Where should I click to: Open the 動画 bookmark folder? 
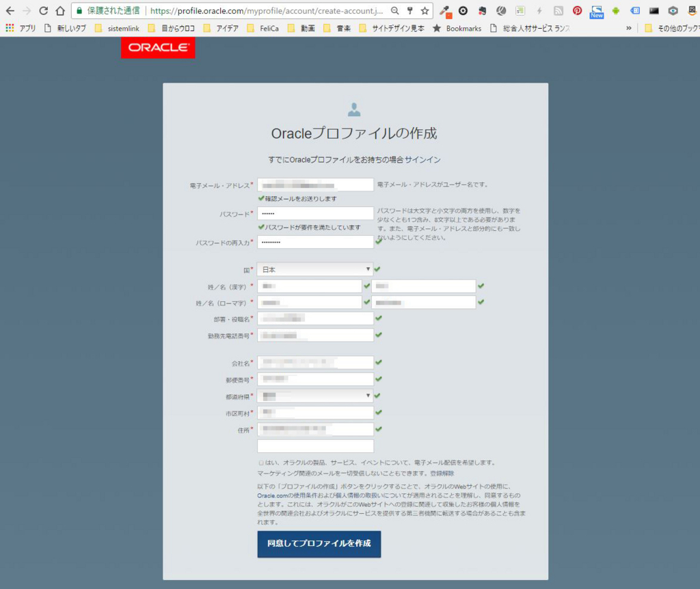(301, 28)
